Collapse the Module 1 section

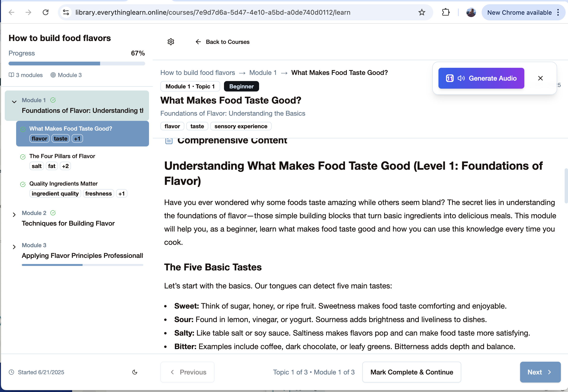14,102
